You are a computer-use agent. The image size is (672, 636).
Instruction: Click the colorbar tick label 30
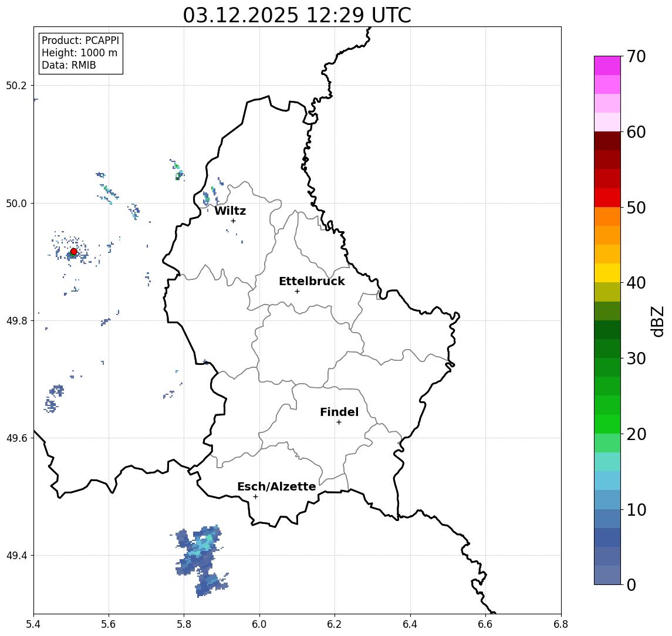pos(636,358)
